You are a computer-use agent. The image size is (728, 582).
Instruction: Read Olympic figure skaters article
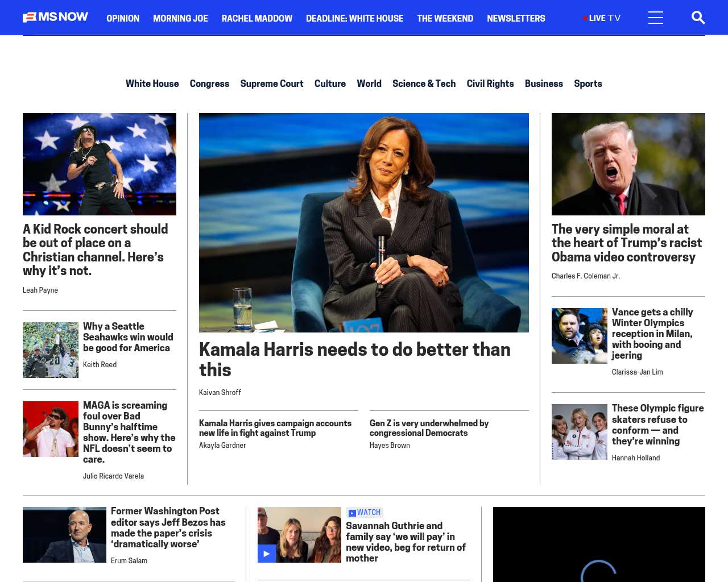click(658, 425)
